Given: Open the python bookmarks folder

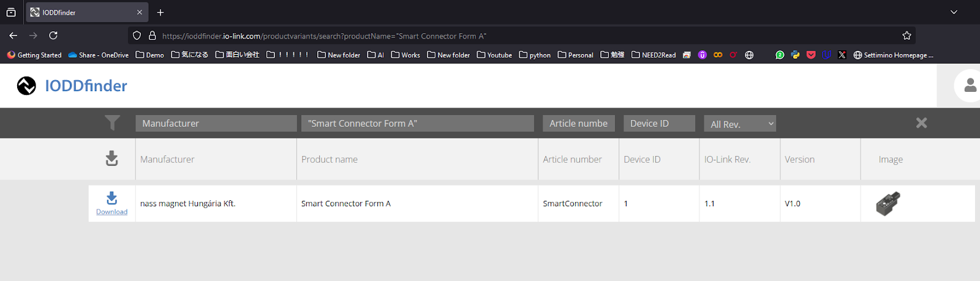Looking at the screenshot, I should 535,55.
